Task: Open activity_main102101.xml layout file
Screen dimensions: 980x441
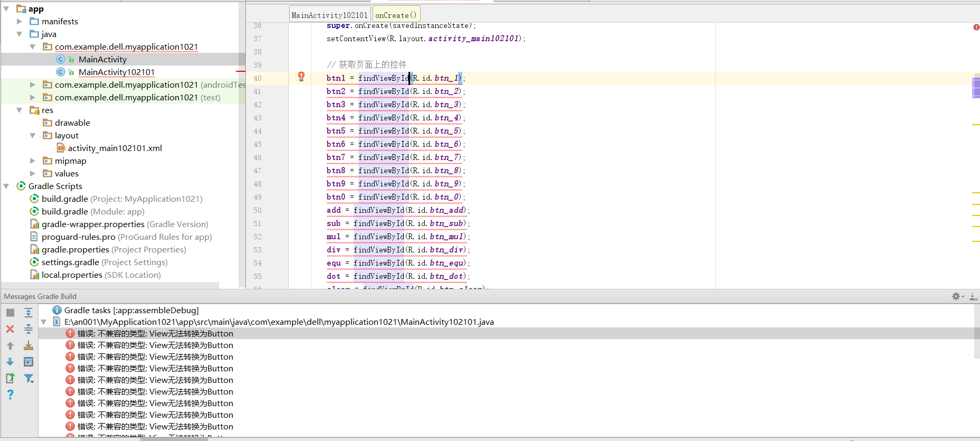Action: [x=115, y=148]
